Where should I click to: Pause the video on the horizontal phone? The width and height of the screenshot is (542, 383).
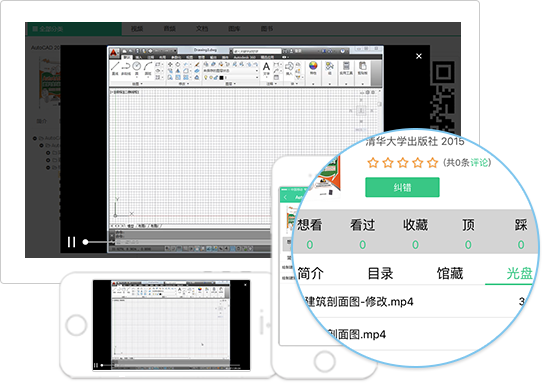(x=96, y=365)
